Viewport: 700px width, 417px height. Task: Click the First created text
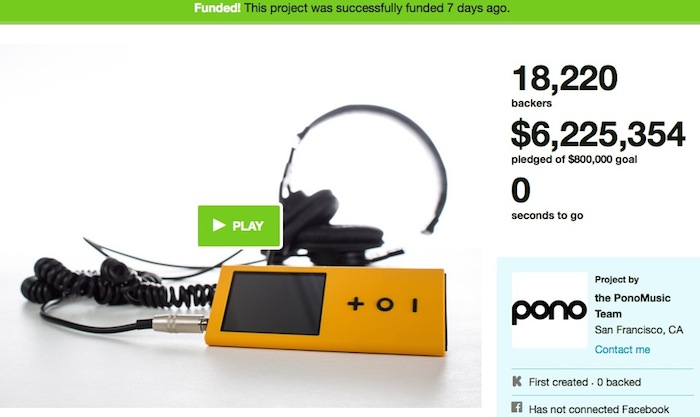(x=558, y=382)
